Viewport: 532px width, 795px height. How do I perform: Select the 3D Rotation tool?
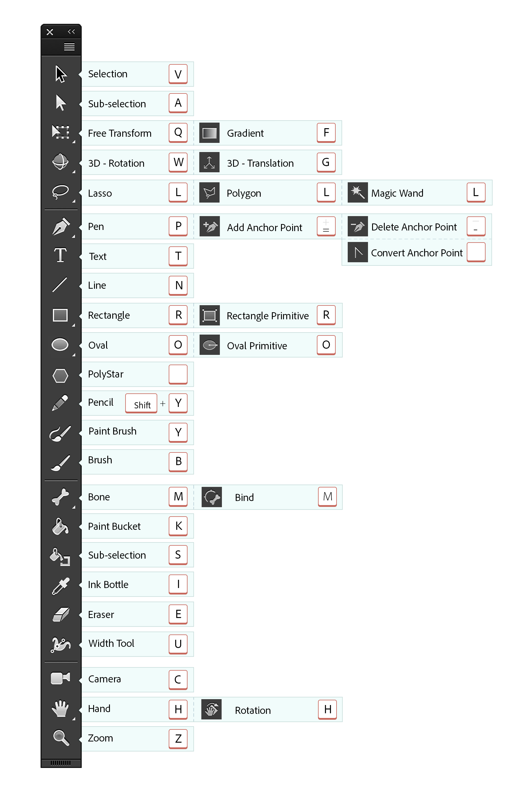[x=61, y=162]
